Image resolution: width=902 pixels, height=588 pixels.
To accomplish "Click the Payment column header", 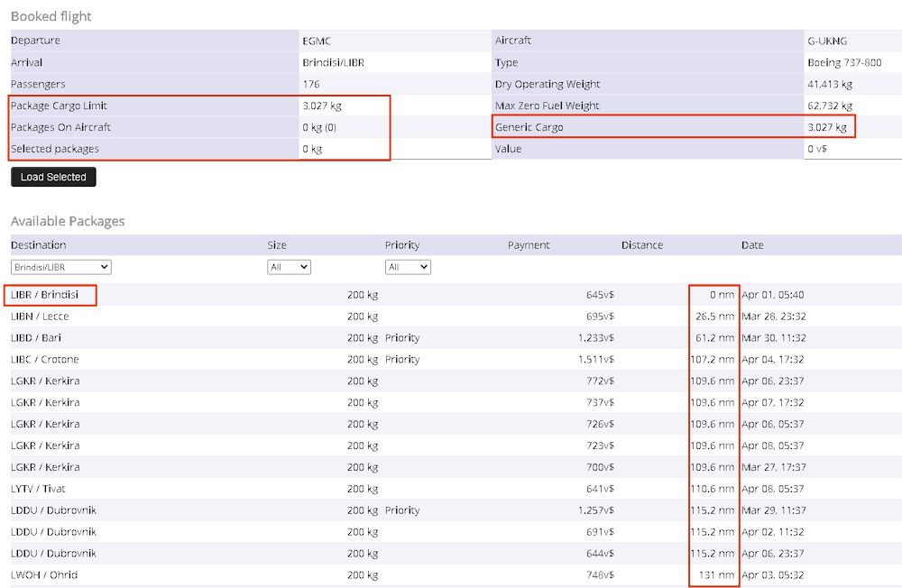I will click(x=529, y=245).
